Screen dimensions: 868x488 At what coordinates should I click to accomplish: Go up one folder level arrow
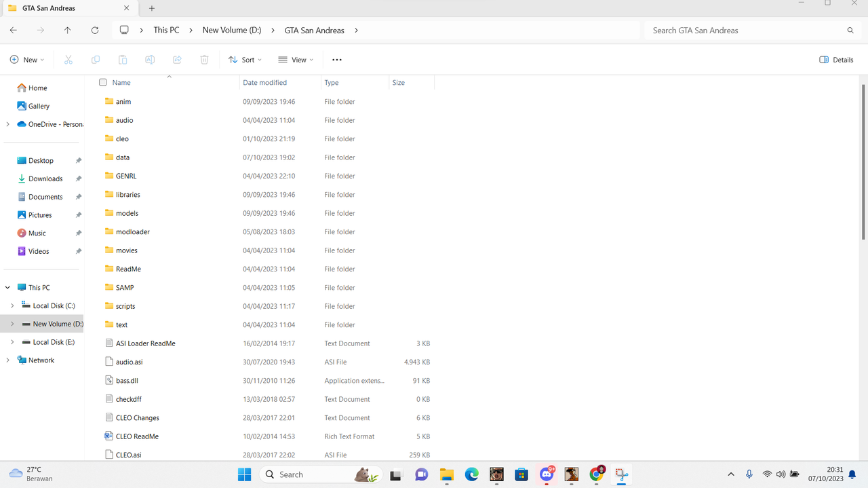tap(67, 31)
